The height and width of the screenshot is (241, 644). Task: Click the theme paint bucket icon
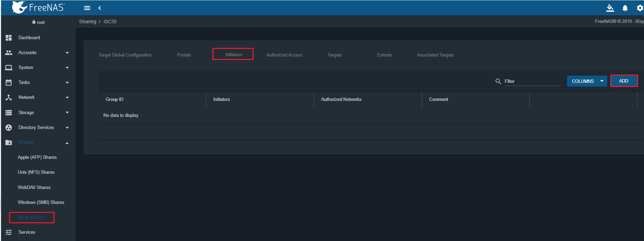coord(610,8)
